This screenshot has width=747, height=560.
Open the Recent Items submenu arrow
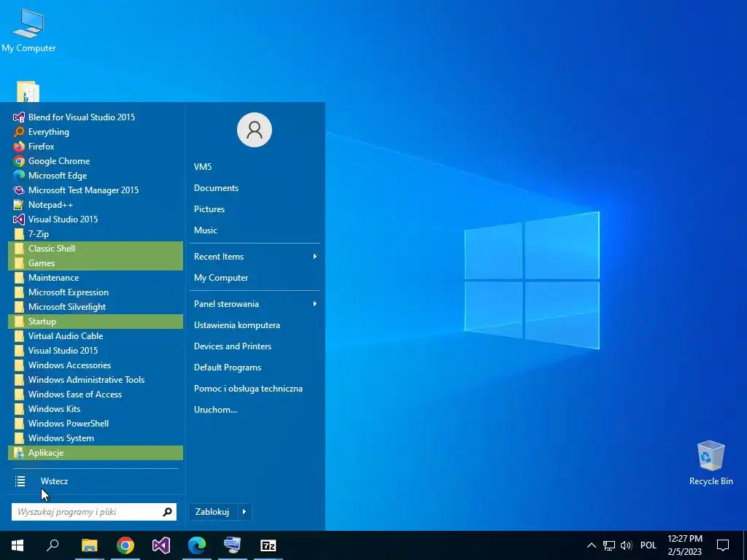314,257
